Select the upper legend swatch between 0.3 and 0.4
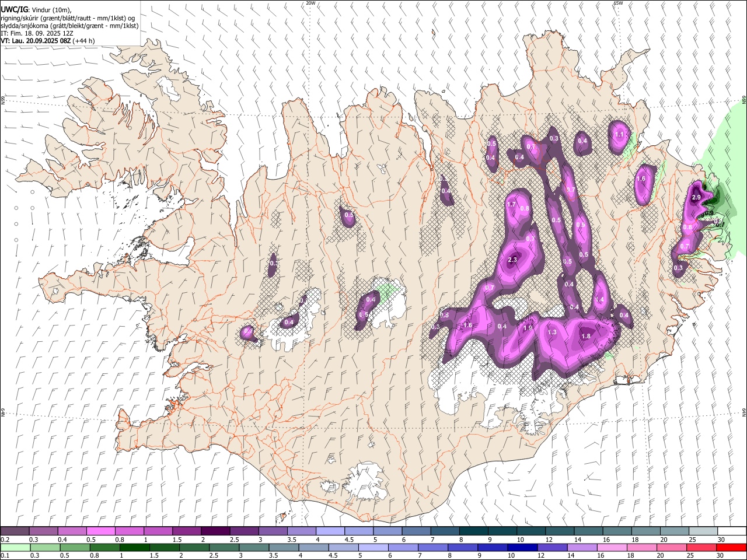 click(x=43, y=531)
